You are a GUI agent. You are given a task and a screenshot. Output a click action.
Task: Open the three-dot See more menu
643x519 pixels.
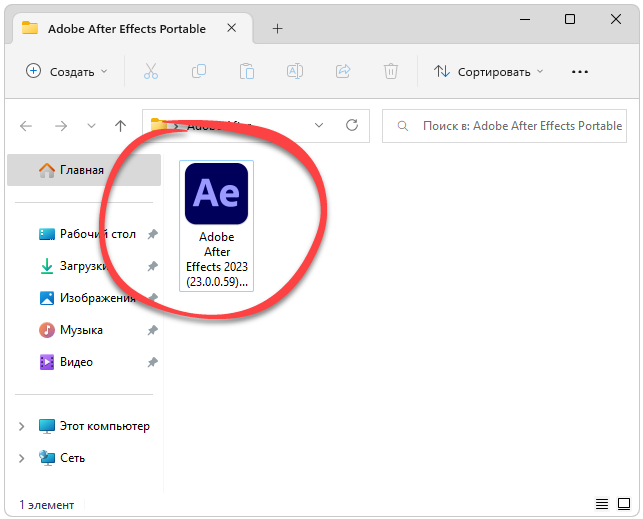pyautogui.click(x=580, y=72)
